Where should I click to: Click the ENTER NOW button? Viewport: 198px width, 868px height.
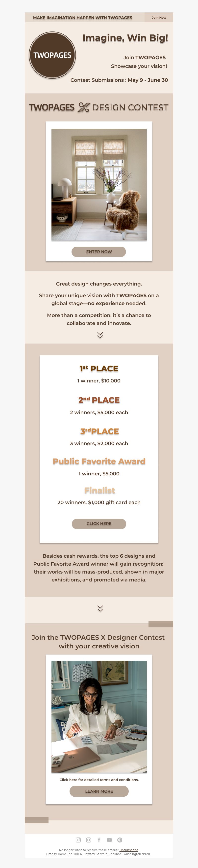click(x=99, y=252)
